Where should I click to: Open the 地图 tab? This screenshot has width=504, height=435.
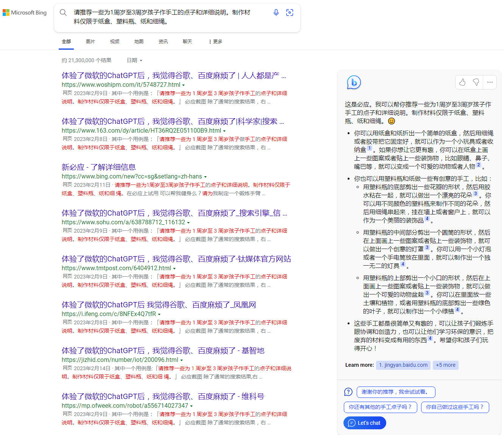click(139, 42)
